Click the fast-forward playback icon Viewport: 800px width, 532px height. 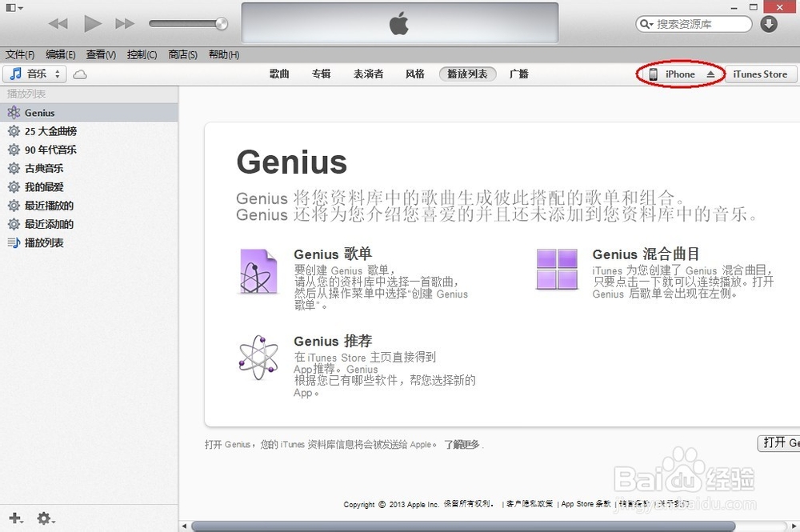click(125, 23)
